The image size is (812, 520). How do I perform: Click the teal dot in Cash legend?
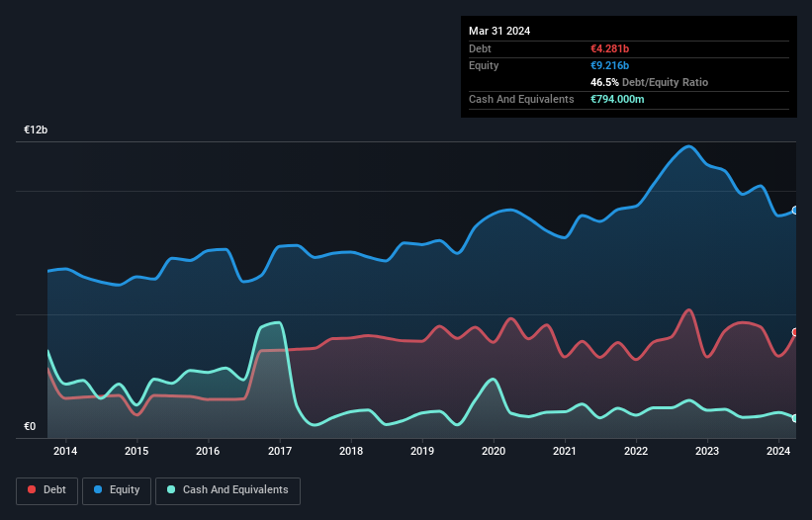(x=171, y=489)
